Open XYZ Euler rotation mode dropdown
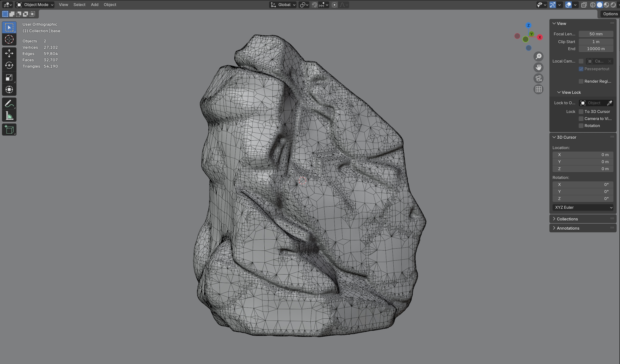 pos(583,207)
